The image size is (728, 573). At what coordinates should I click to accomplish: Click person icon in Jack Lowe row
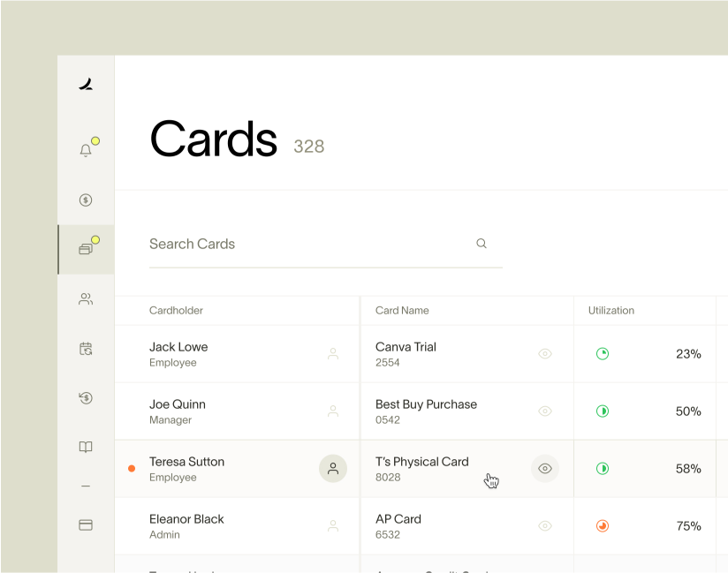point(333,354)
